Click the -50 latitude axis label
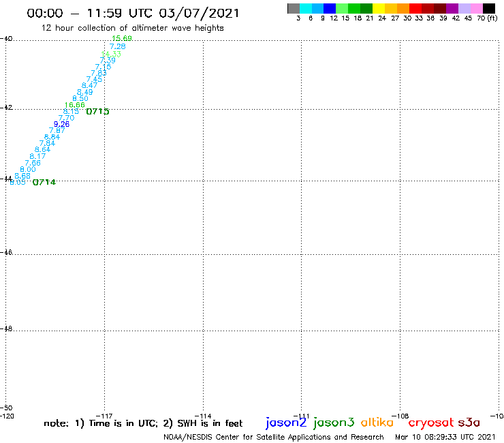This screenshot has width=504, height=443. (x=6, y=408)
